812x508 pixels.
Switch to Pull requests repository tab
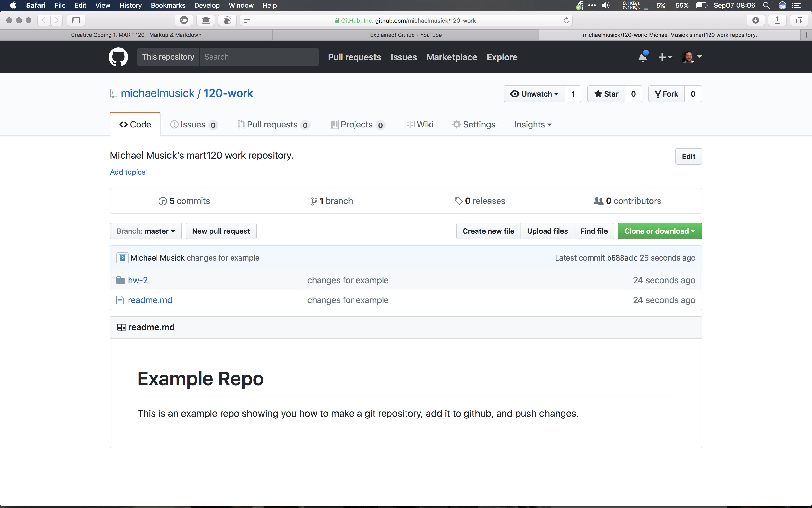(274, 125)
